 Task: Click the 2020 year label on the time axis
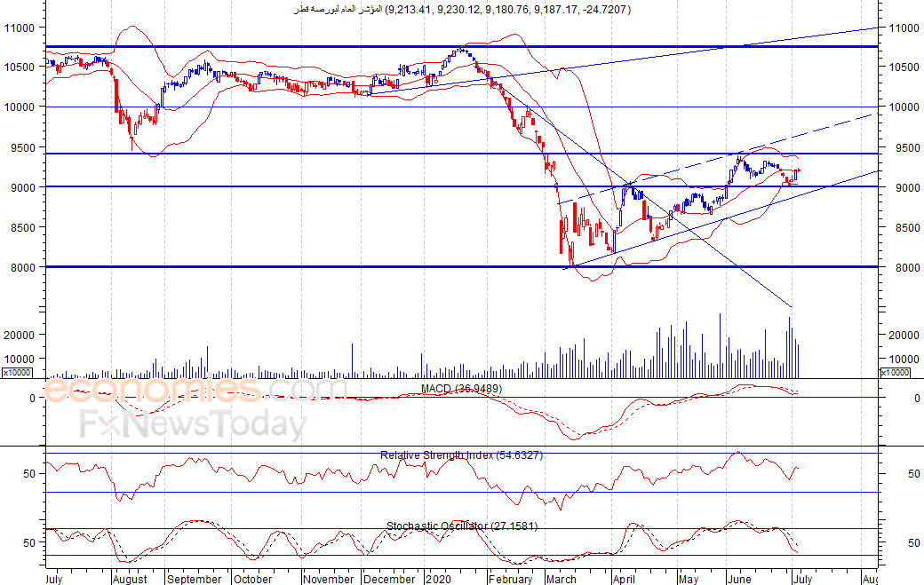pyautogui.click(x=438, y=579)
